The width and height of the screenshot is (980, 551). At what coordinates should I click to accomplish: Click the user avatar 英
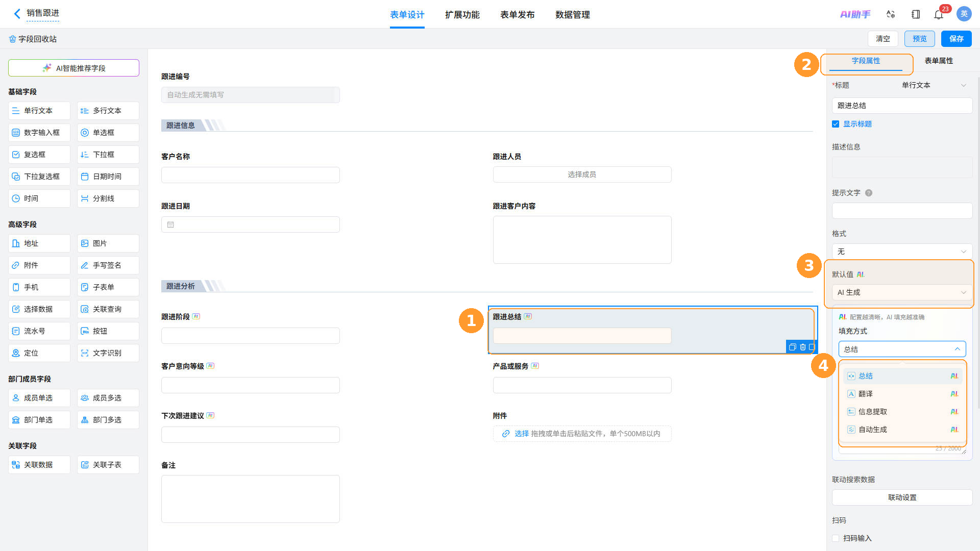[x=964, y=14]
